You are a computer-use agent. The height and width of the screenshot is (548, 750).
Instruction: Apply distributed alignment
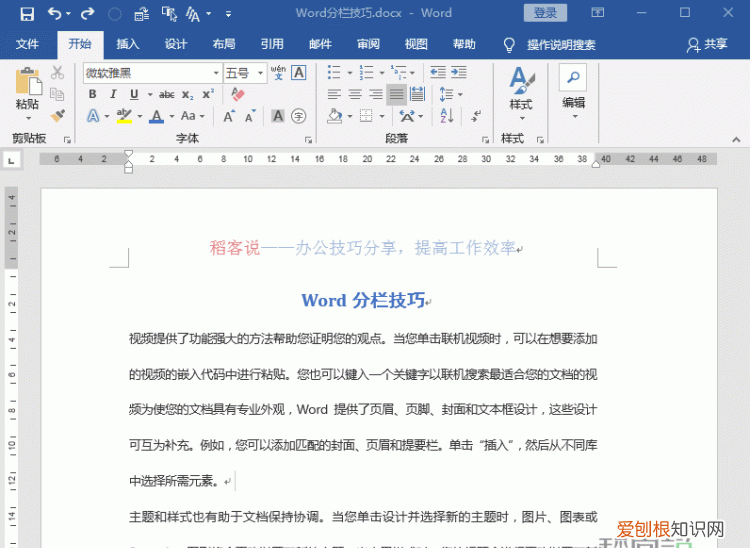click(x=418, y=94)
